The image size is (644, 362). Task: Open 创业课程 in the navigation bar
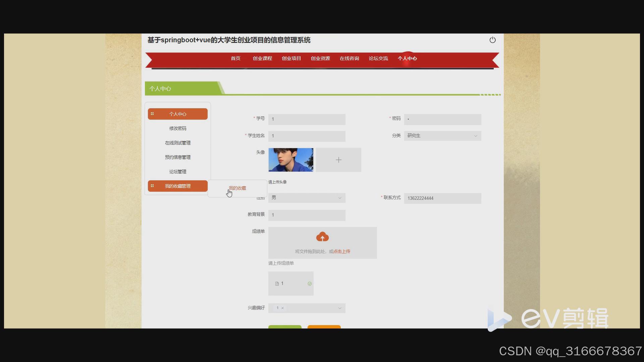pos(262,59)
